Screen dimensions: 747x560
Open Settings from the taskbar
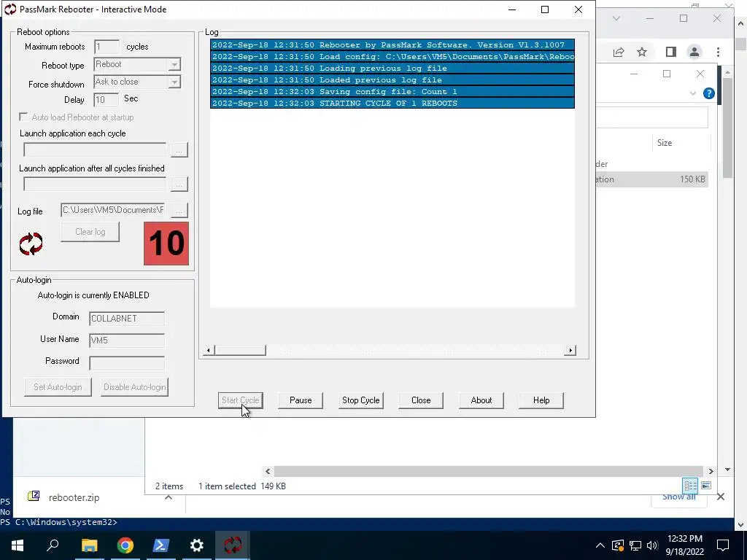click(197, 545)
